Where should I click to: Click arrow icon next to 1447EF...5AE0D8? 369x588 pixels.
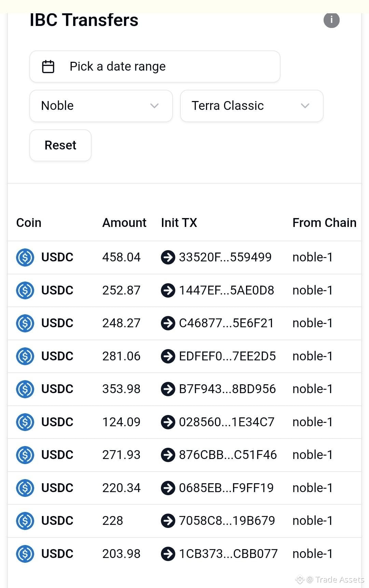click(168, 290)
